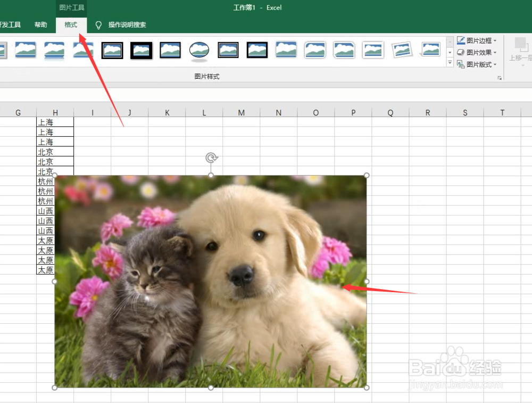Select column J header
Screen dimensions: 532x403
click(x=130, y=113)
